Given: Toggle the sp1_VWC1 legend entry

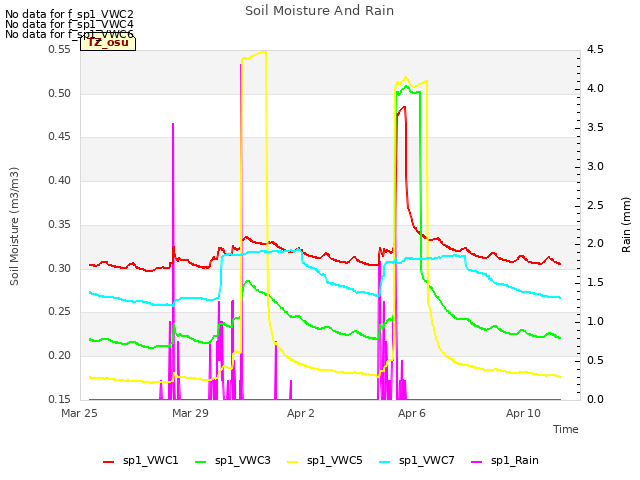Looking at the screenshot, I should (141, 461).
